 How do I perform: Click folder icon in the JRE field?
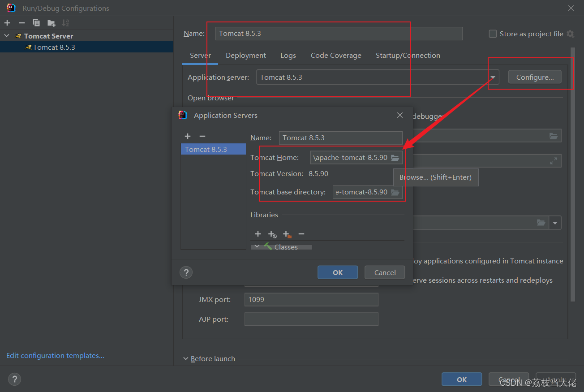click(x=541, y=223)
